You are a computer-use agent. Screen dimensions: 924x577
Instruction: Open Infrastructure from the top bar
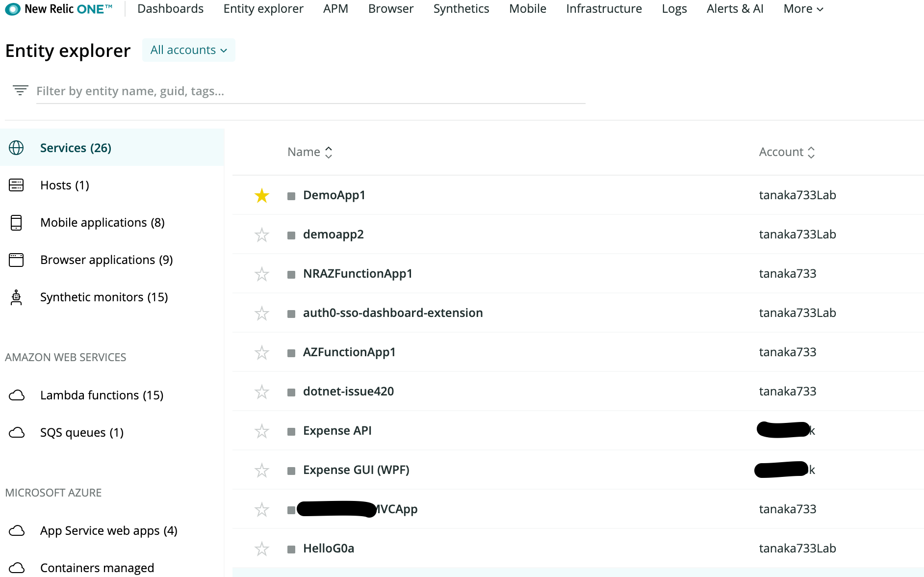[604, 9]
